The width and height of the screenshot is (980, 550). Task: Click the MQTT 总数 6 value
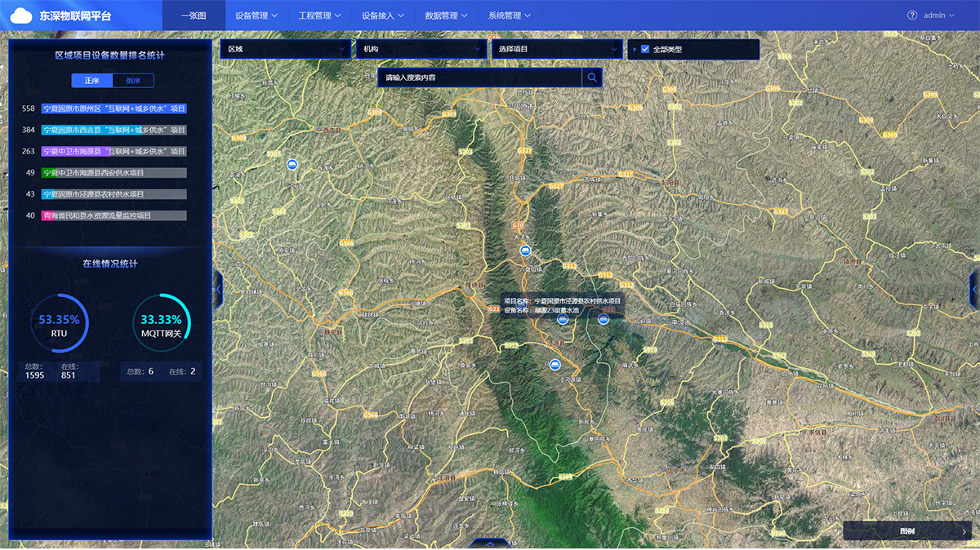pyautogui.click(x=151, y=371)
